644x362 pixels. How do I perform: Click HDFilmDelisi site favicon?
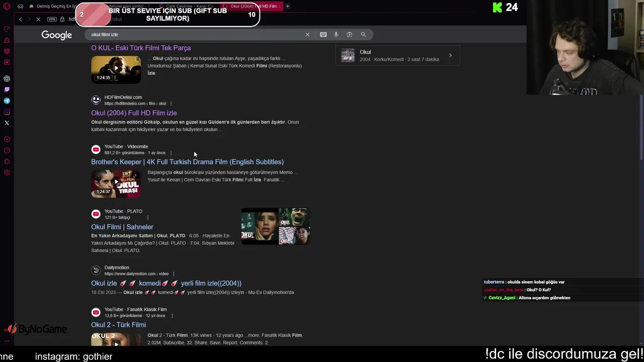tap(96, 100)
